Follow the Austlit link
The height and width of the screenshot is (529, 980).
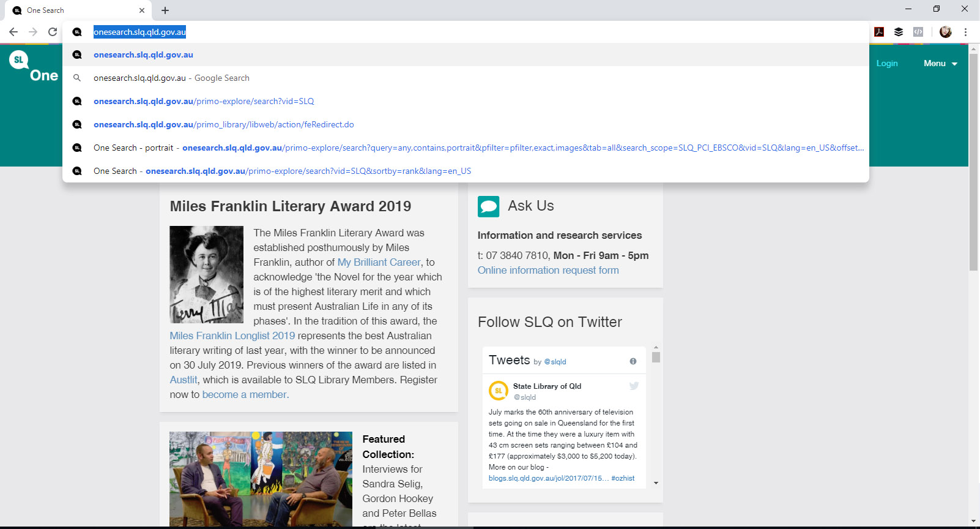point(184,380)
